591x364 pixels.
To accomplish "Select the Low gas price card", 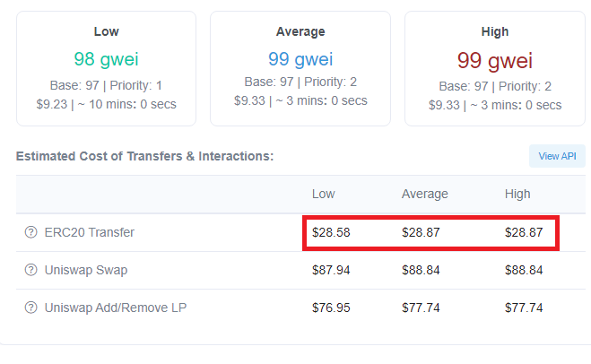I will 107,68.
